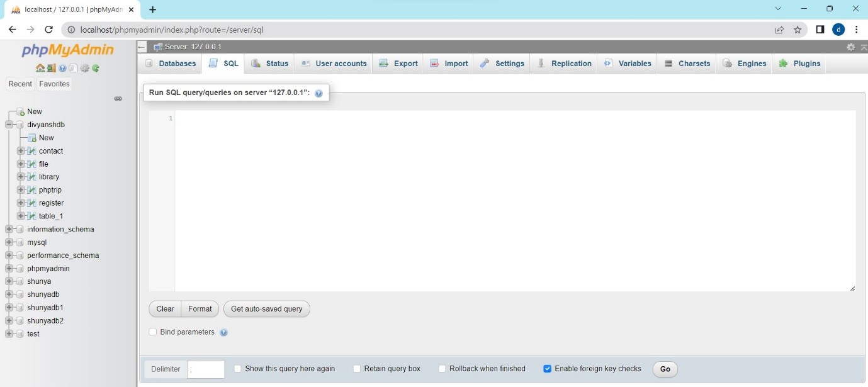Enable the Bind parameters checkbox
Screen dimensions: 868x387
tap(153, 332)
